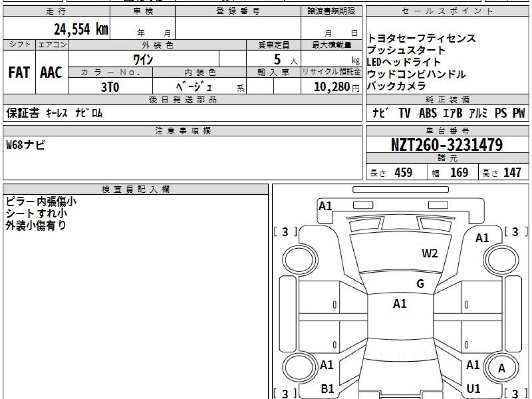Click the リサイクル預託金 header
Viewport: 532px width, 399px height.
coord(332,72)
